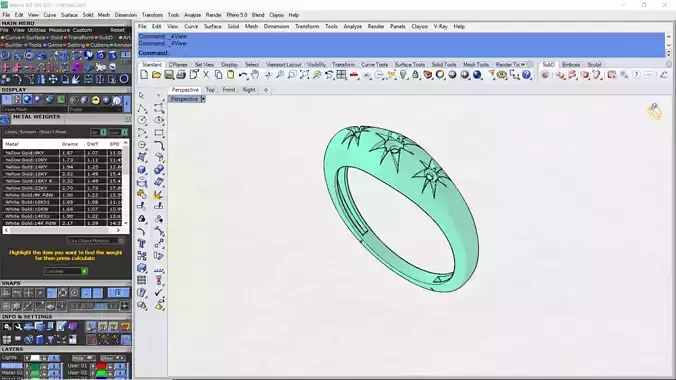Screen dimensions: 676x380
Task: Click the box solid tool in left sidebar
Action: click(x=142, y=170)
